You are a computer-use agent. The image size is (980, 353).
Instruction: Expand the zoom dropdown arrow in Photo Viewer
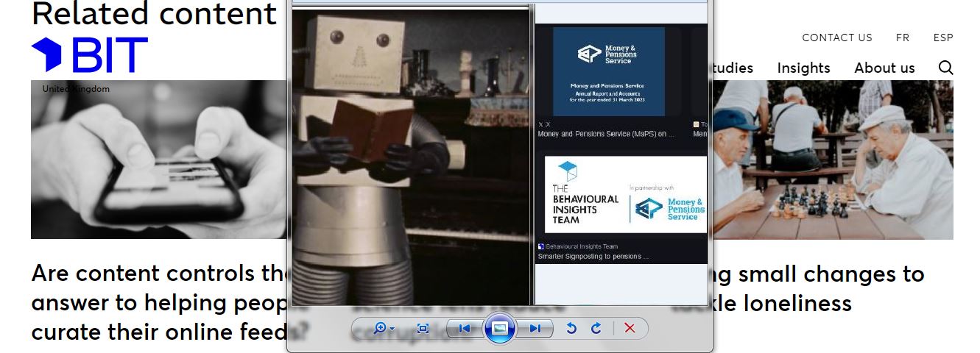click(392, 329)
